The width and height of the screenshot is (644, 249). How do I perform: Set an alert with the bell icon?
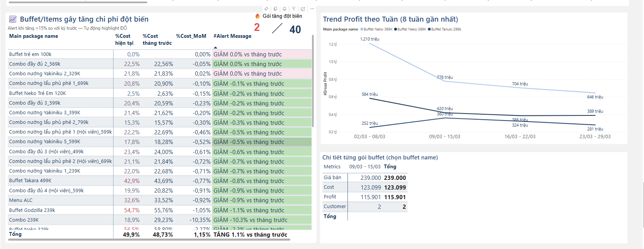(285, 8)
